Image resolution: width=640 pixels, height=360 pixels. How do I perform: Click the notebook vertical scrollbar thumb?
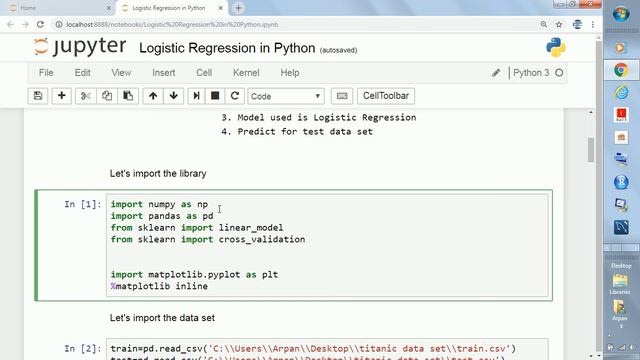point(591,150)
